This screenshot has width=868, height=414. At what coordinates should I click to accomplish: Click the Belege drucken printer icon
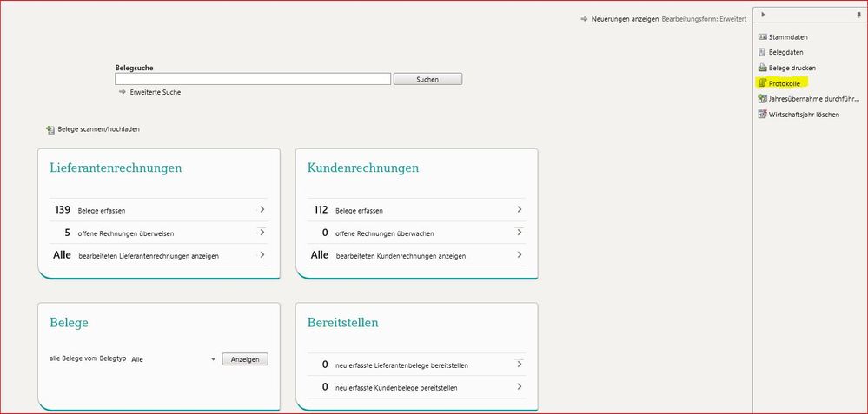pyautogui.click(x=762, y=68)
